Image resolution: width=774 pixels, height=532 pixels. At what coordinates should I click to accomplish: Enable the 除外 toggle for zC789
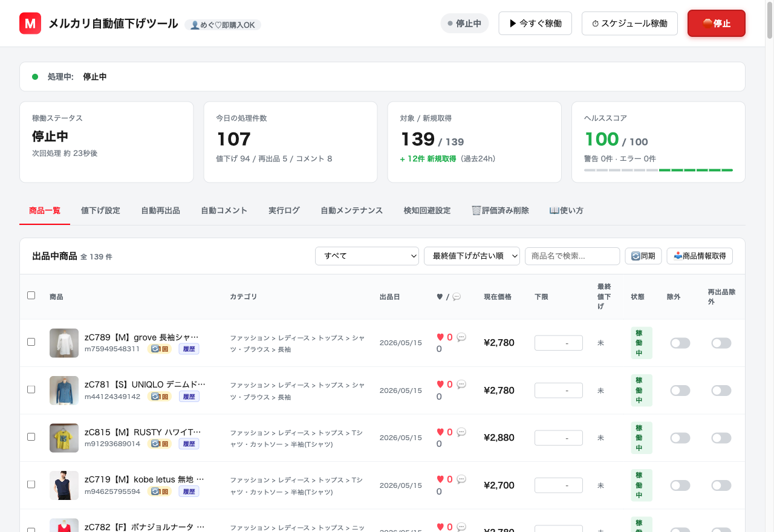(x=680, y=343)
